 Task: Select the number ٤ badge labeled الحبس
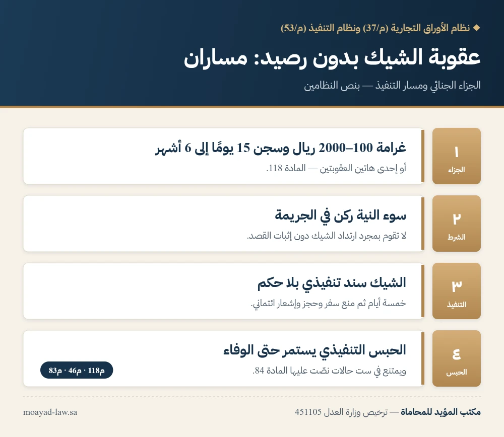tap(457, 358)
